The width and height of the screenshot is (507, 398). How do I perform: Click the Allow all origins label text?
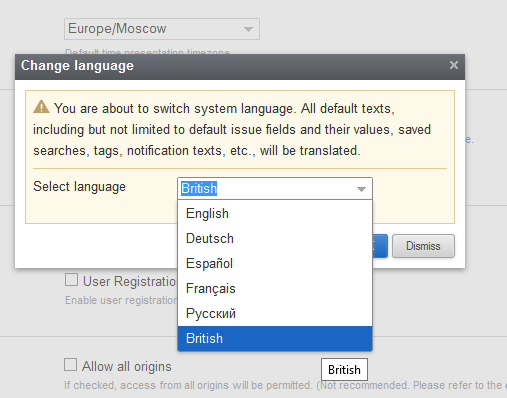click(x=127, y=366)
